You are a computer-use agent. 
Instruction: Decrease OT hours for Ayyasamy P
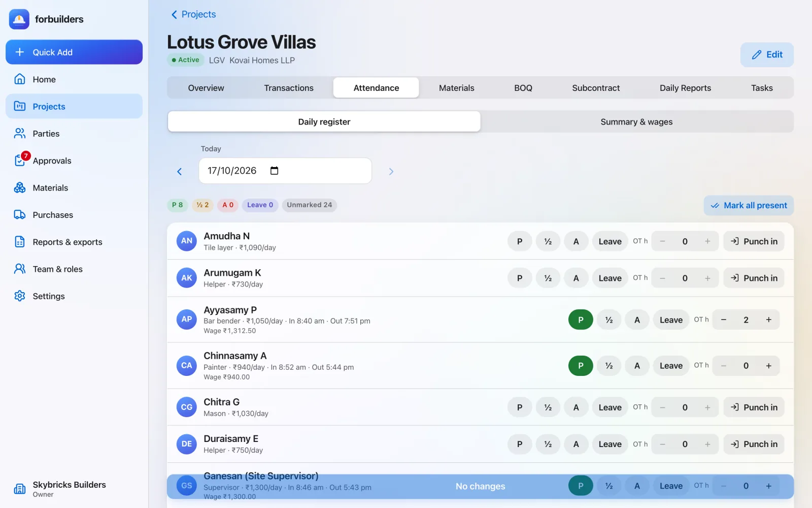[x=724, y=320]
